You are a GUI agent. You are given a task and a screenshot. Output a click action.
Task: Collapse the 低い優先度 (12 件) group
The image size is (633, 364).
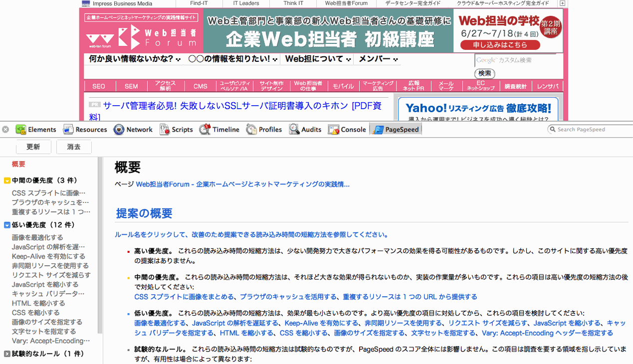coord(7,225)
